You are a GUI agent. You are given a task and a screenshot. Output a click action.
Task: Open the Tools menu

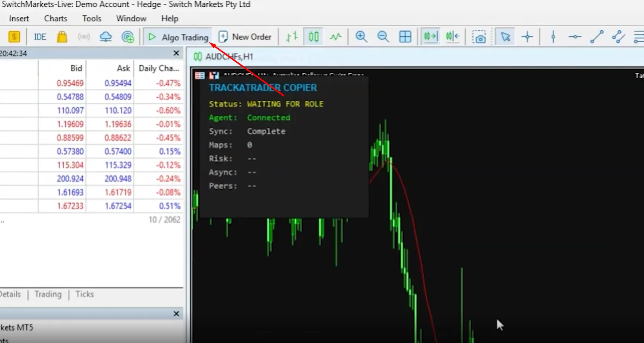92,19
